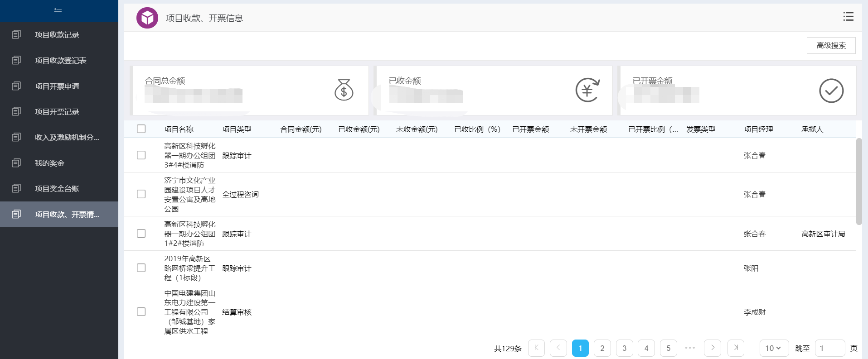Toggle the select-all checkbox in the table header
The image size is (868, 359).
pos(141,129)
